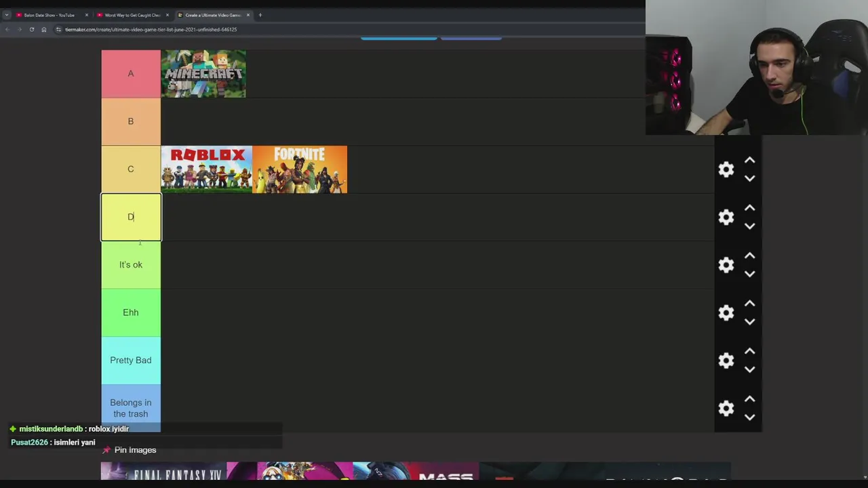Viewport: 868px width, 488px height.
Task: Move tier D row down
Action: (x=749, y=226)
